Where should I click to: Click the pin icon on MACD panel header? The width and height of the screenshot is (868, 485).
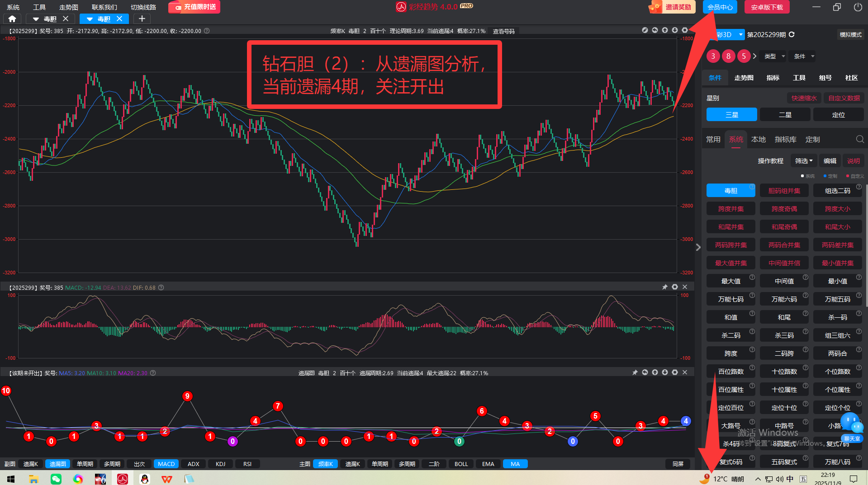pyautogui.click(x=664, y=287)
